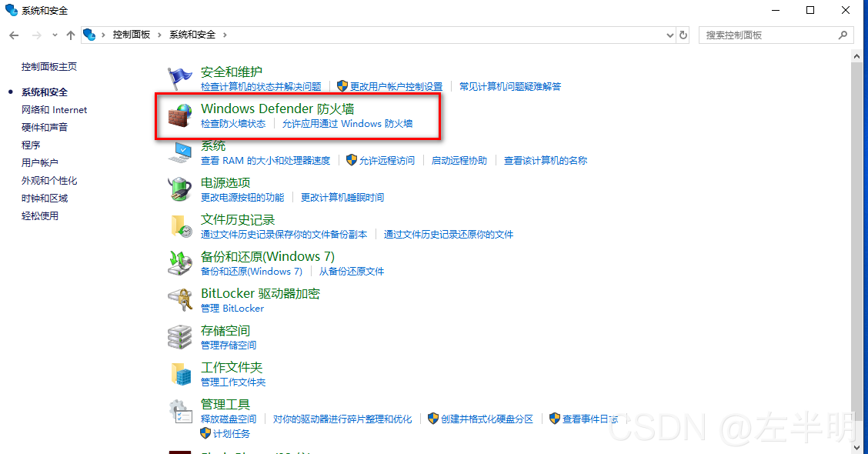Image resolution: width=868 pixels, height=454 pixels.
Task: Click the title bar 系统和安全 shield icon
Action: 11,10
